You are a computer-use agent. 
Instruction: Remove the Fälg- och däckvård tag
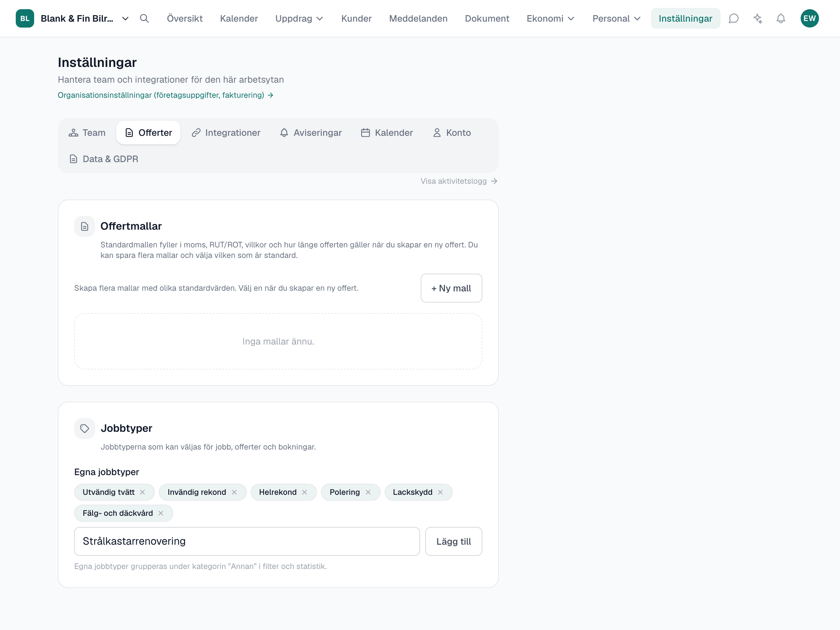161,513
